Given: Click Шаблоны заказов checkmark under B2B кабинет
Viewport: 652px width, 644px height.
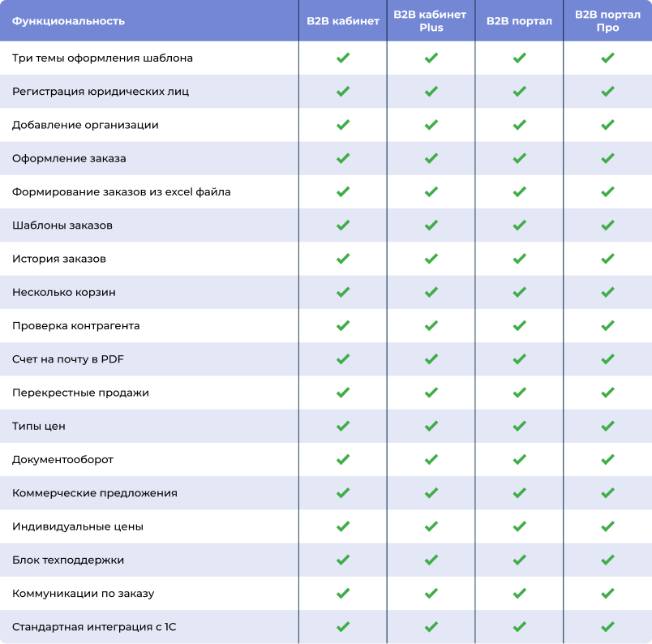Looking at the screenshot, I should (343, 225).
